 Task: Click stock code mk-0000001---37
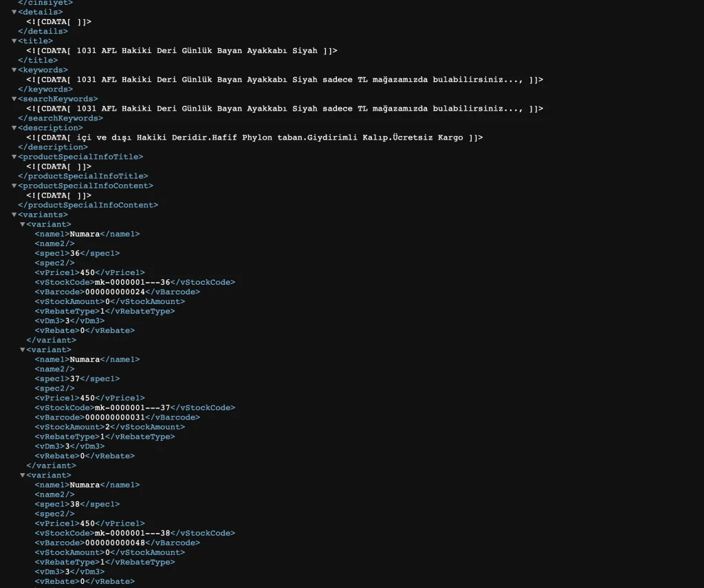point(132,408)
